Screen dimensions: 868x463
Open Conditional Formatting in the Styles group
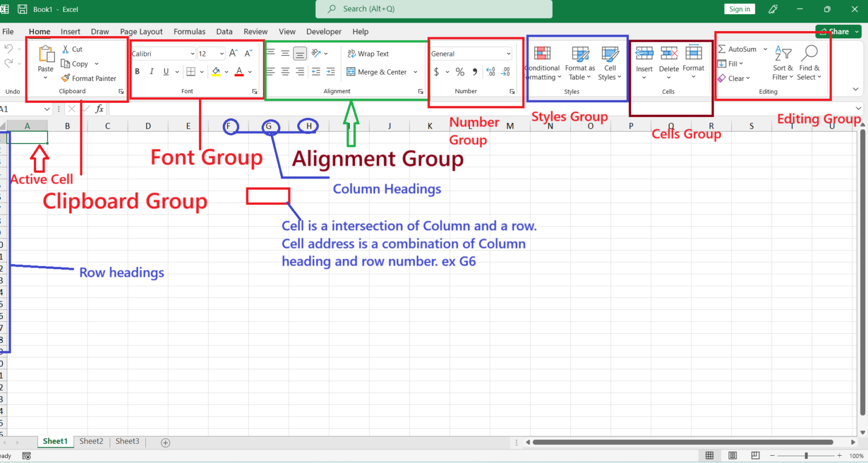(x=542, y=63)
